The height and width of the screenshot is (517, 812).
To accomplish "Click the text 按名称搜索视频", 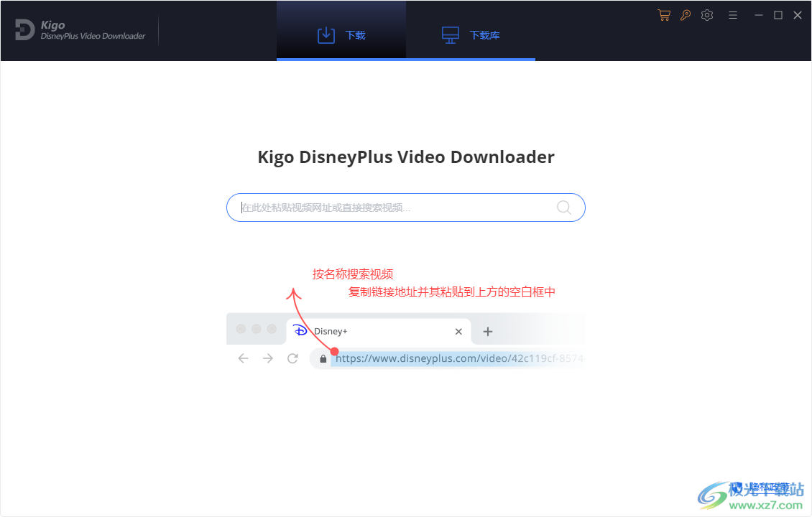I will click(x=353, y=274).
